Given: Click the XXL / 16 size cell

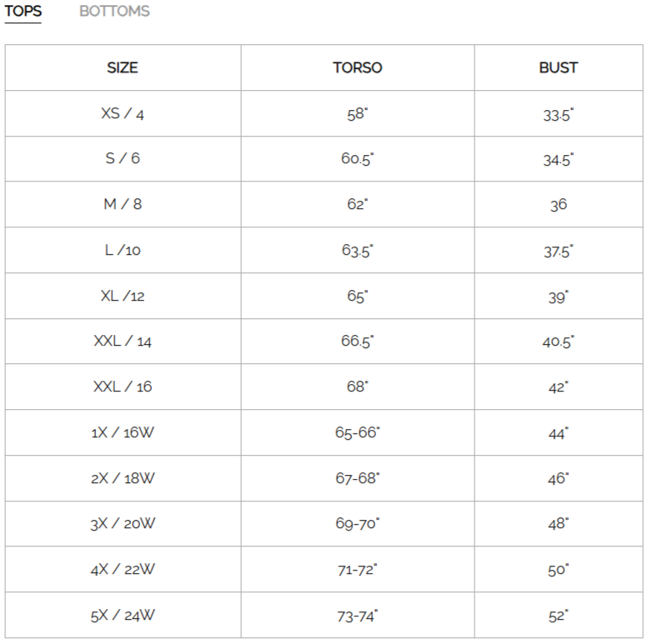Looking at the screenshot, I should (x=123, y=387).
